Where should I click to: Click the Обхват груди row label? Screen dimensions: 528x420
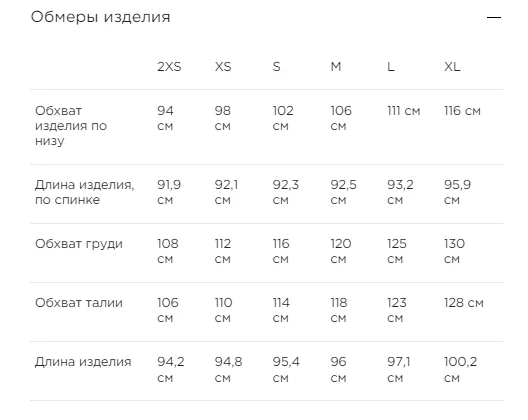click(79, 244)
